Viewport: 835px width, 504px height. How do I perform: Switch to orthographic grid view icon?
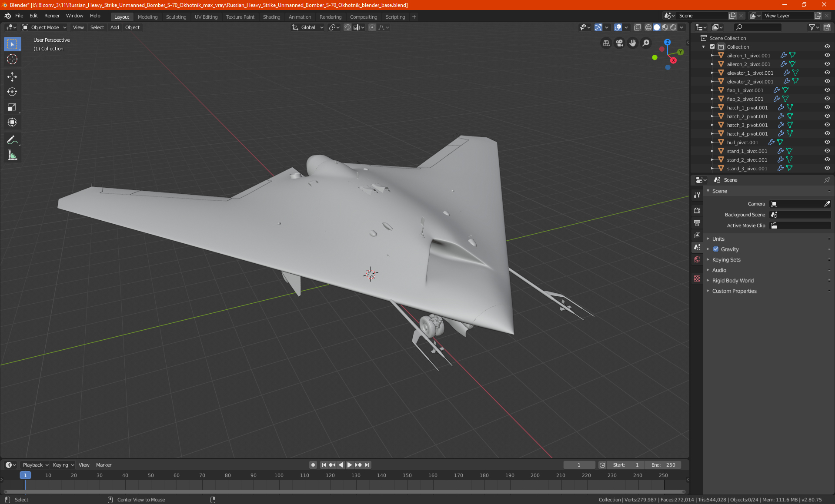pyautogui.click(x=606, y=43)
